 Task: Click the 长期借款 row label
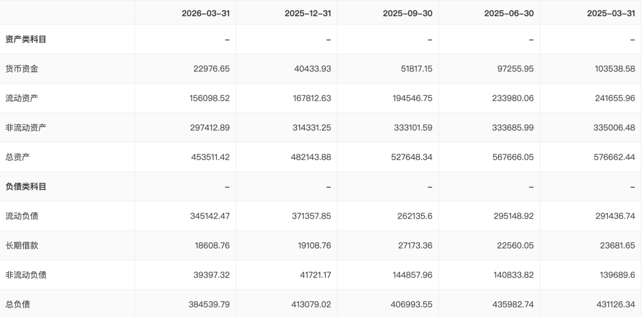[22, 245]
